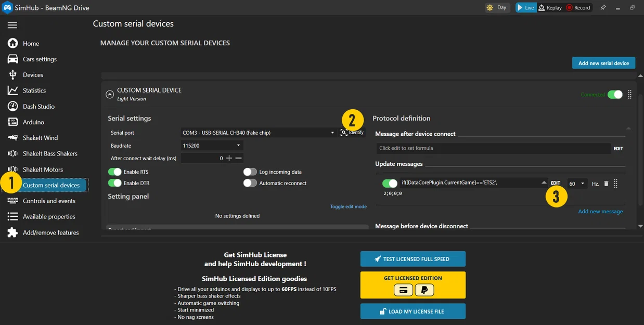Click Add new serial device button

[x=603, y=63]
